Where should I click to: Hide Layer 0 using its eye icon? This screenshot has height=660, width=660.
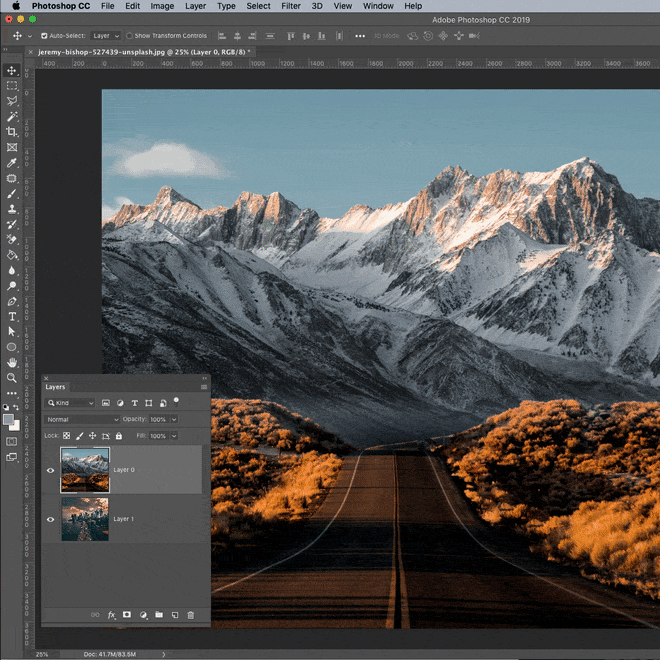click(x=51, y=470)
